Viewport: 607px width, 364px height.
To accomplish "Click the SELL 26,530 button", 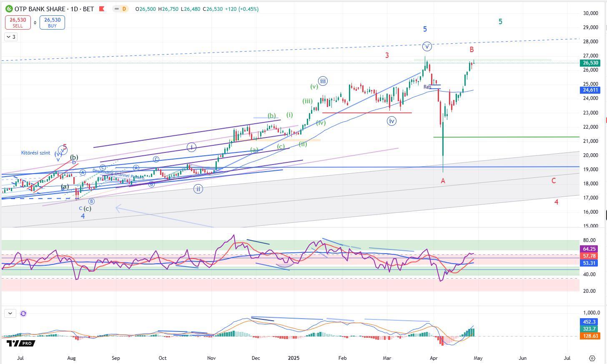I will (18, 22).
